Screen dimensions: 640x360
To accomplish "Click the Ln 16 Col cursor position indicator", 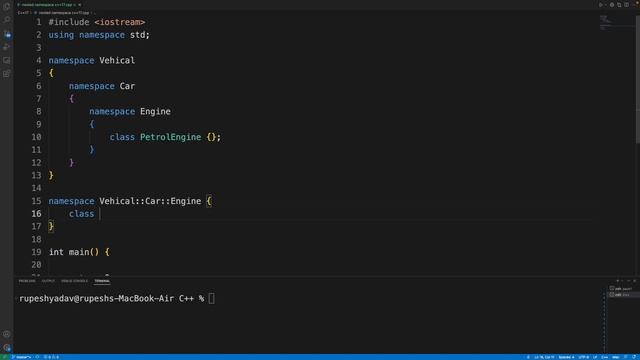I will coord(544,357).
